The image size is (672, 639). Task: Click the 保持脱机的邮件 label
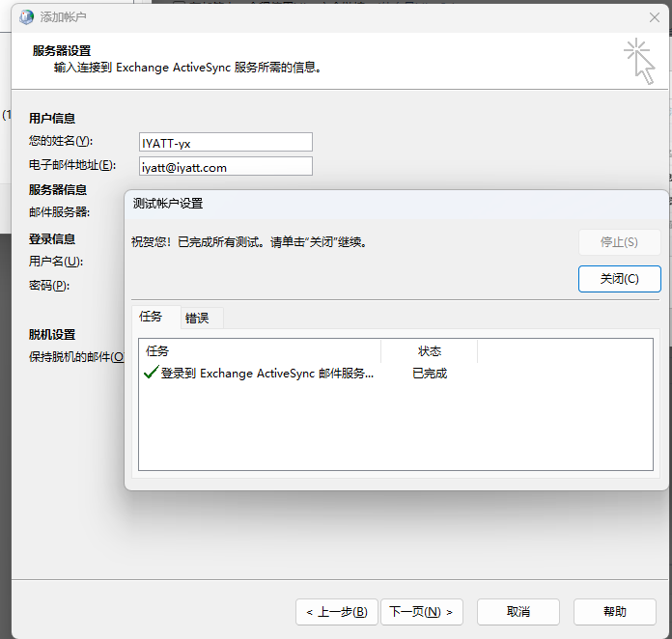click(x=76, y=356)
